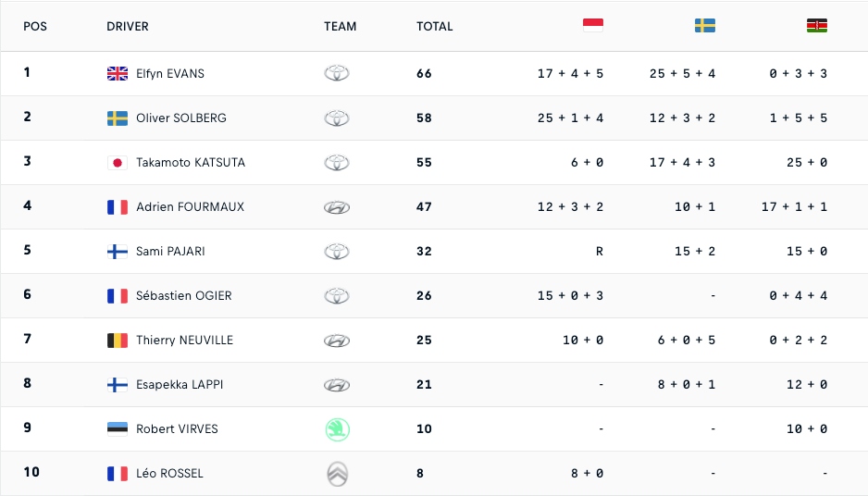Image resolution: width=868 pixels, height=496 pixels.
Task: Click Adrien Fourmaux's Hyundai team logo
Action: click(x=337, y=207)
